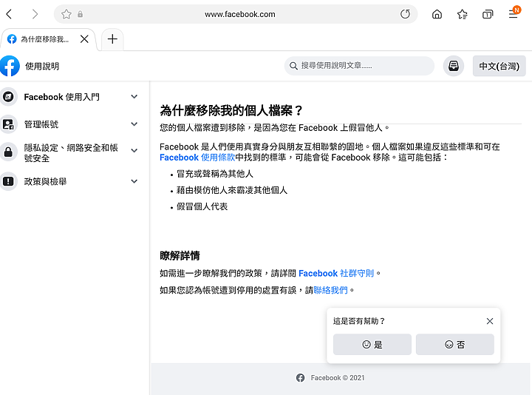Click the 瞭解詳情 heading
This screenshot has width=532, height=395.
pos(180,256)
